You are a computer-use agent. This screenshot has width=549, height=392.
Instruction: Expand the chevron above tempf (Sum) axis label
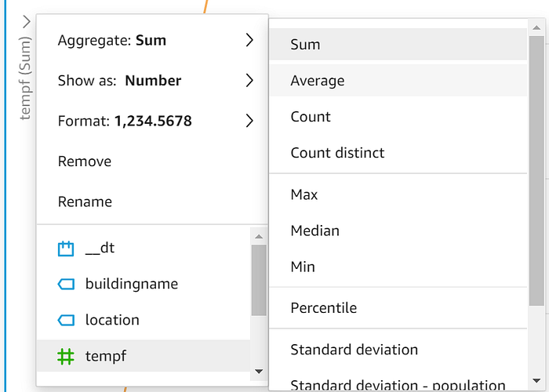pos(27,22)
